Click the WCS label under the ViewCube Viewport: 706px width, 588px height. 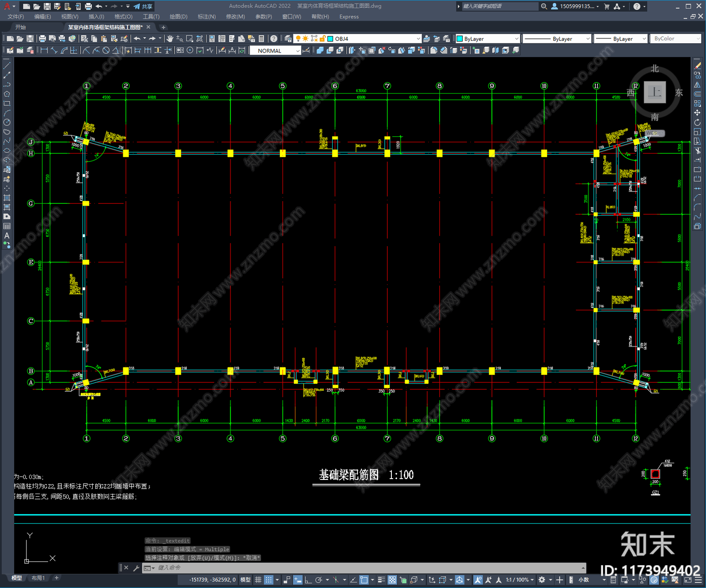653,133
